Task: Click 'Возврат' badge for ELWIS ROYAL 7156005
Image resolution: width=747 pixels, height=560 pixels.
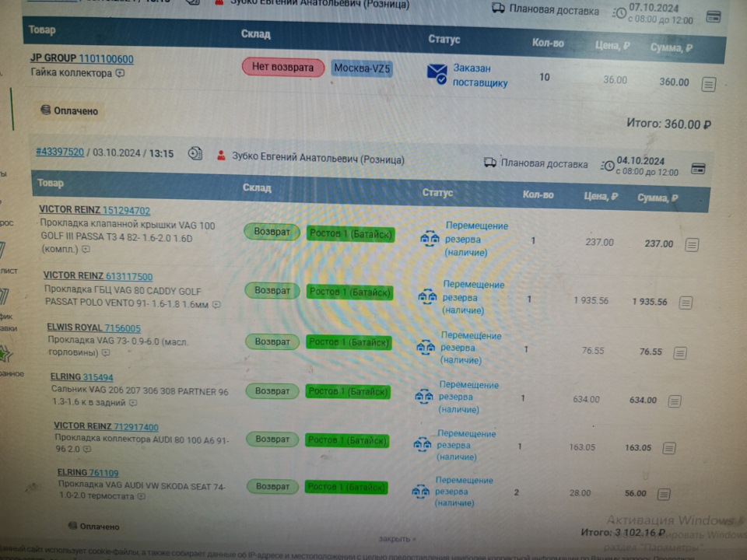Action: (x=272, y=342)
